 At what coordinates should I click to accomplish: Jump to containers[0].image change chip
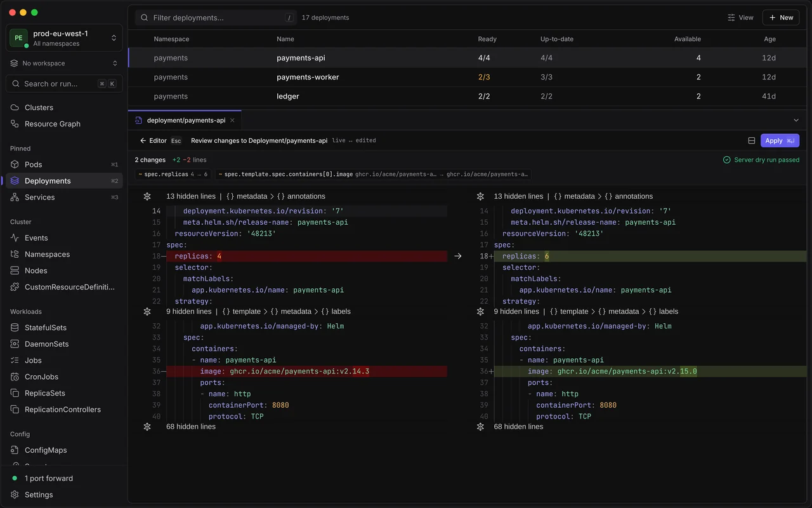click(x=373, y=174)
